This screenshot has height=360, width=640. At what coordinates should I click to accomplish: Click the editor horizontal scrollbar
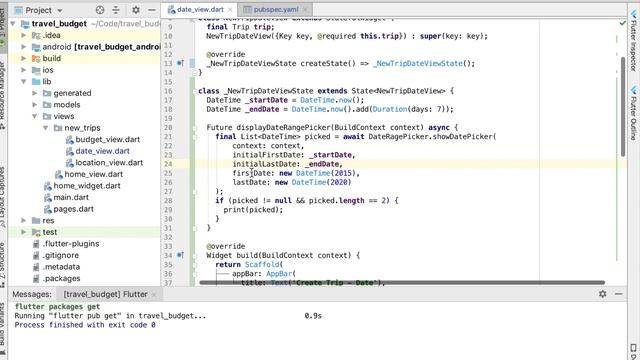[402, 282]
